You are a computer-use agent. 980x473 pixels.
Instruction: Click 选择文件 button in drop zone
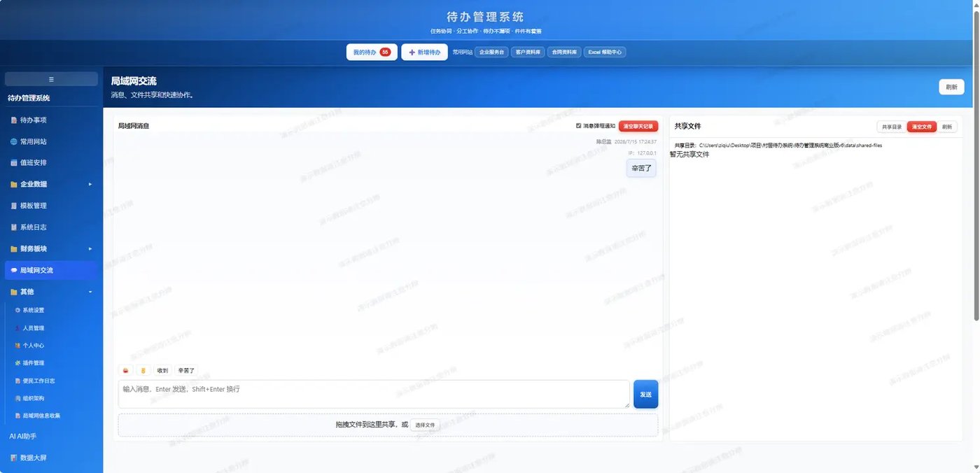(x=425, y=425)
